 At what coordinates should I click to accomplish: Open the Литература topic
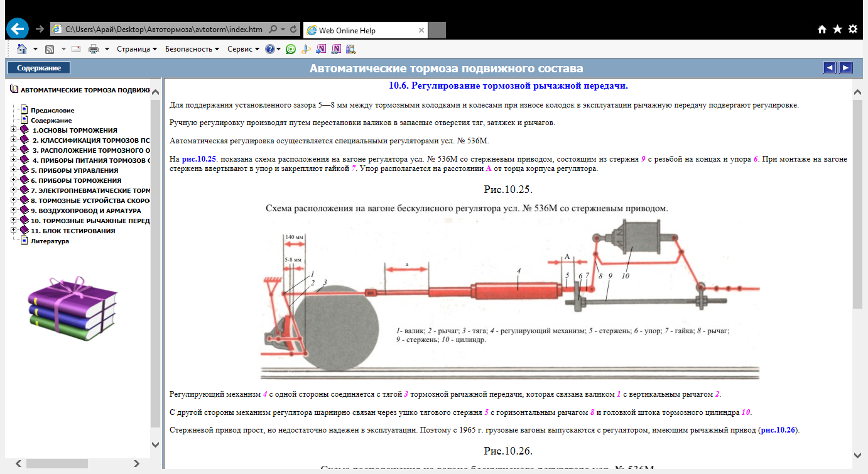point(50,241)
